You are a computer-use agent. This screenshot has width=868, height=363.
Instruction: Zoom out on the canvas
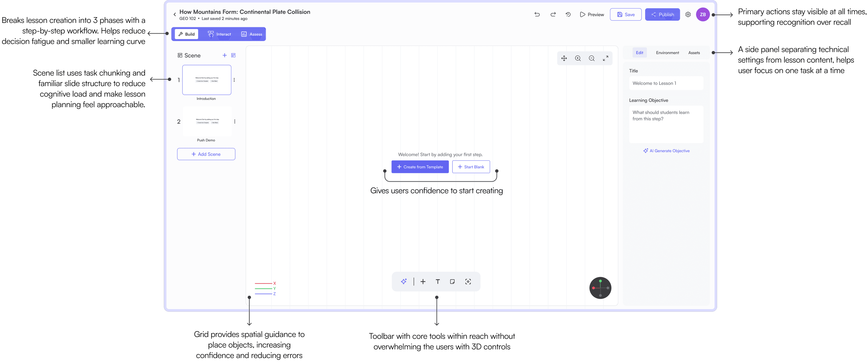click(x=592, y=58)
